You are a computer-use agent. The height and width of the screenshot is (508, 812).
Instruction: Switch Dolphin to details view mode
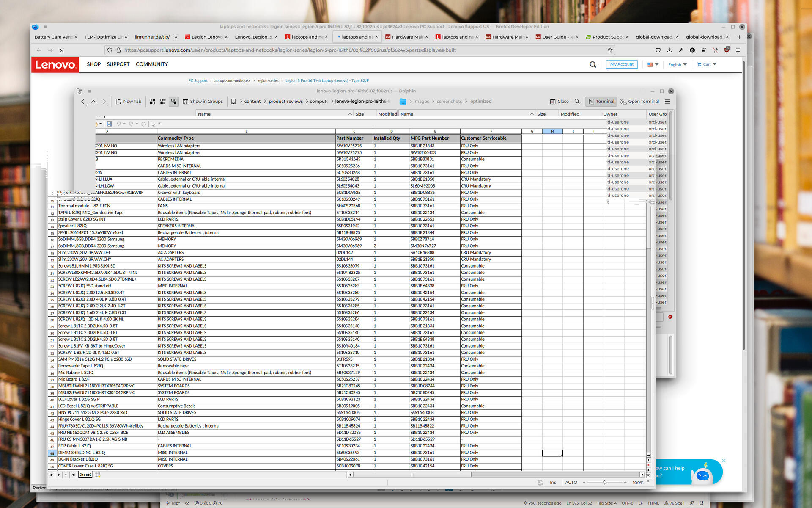pos(174,102)
